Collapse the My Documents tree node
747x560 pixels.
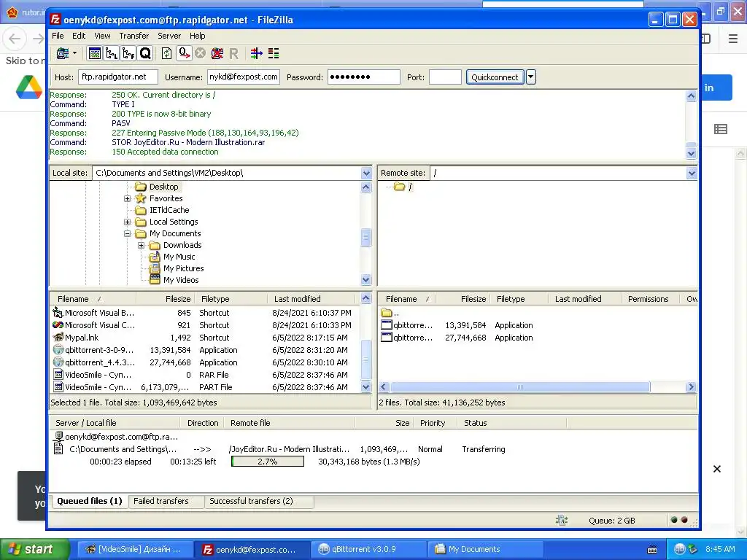point(127,234)
